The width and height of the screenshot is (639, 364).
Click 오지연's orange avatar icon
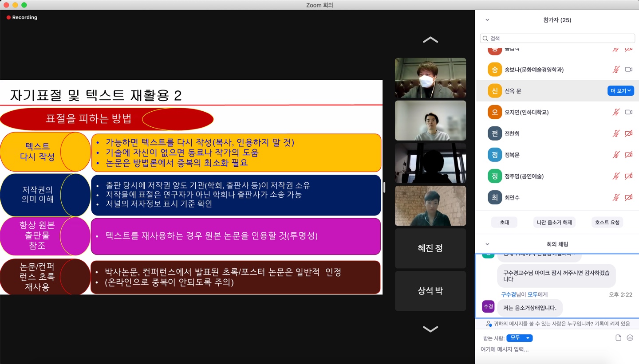pos(495,112)
